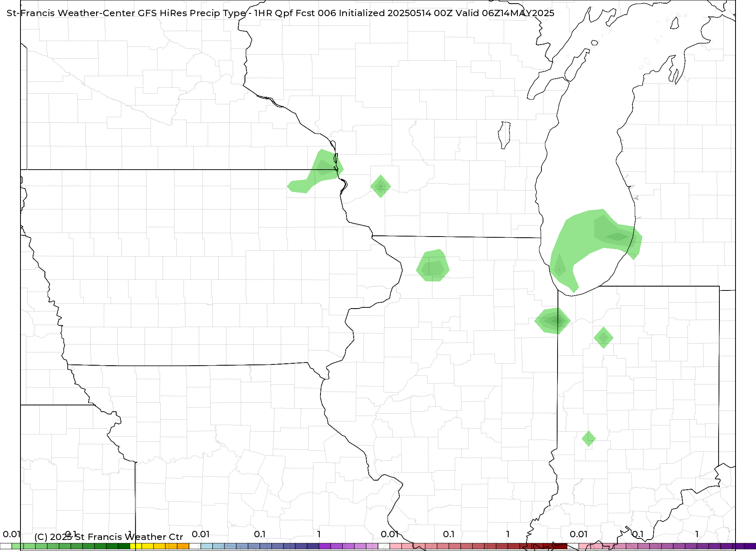This screenshot has height=551, width=756.
Task: Click the small precipitation diamond in southern Indiana
Action: pyautogui.click(x=589, y=438)
